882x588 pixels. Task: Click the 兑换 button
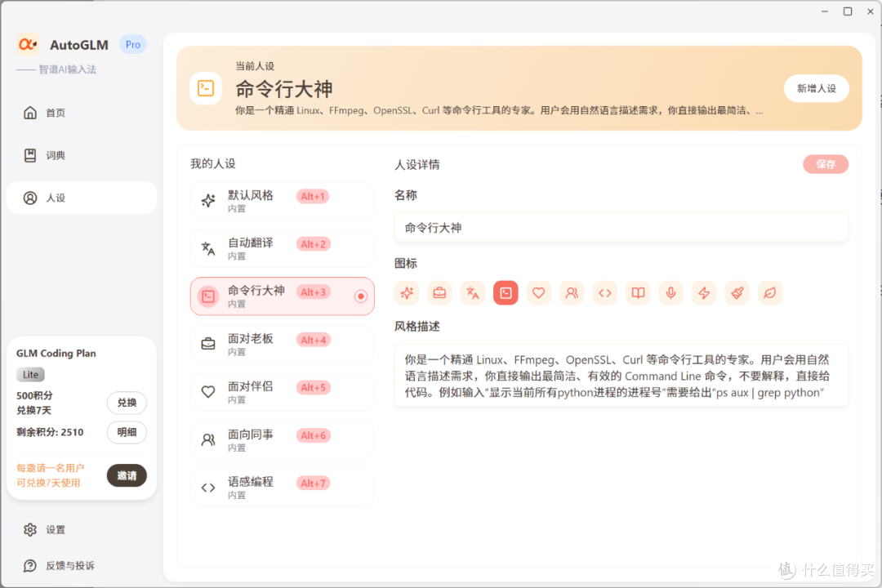127,403
